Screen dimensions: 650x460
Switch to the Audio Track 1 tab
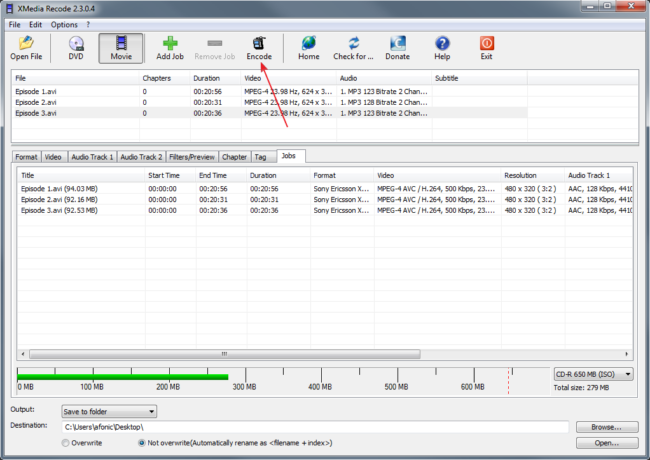pos(92,157)
